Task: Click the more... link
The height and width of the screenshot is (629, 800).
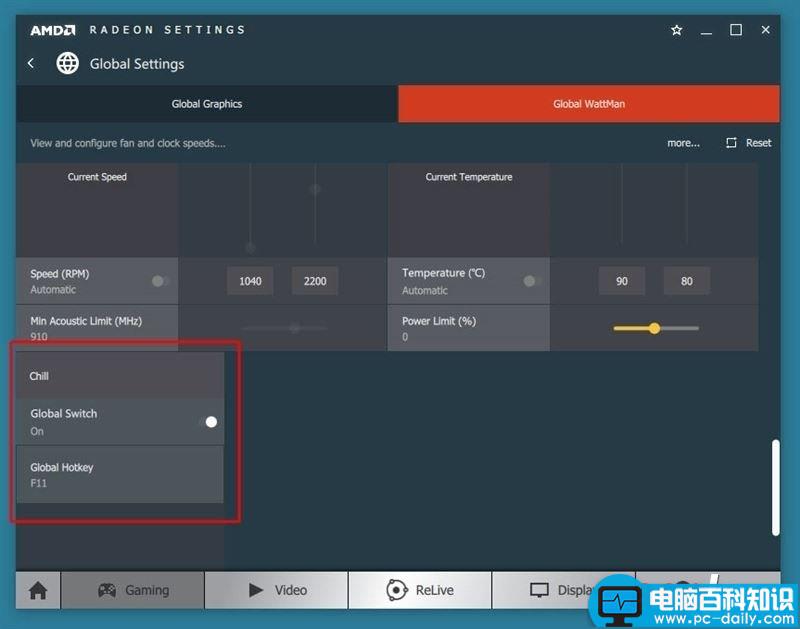Action: (x=683, y=143)
